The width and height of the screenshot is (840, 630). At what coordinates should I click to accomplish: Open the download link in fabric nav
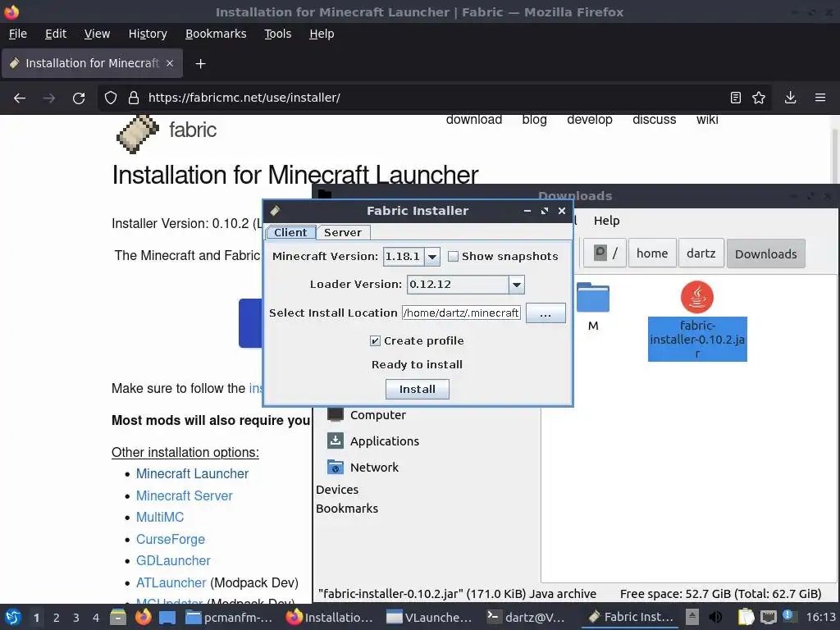click(x=473, y=120)
